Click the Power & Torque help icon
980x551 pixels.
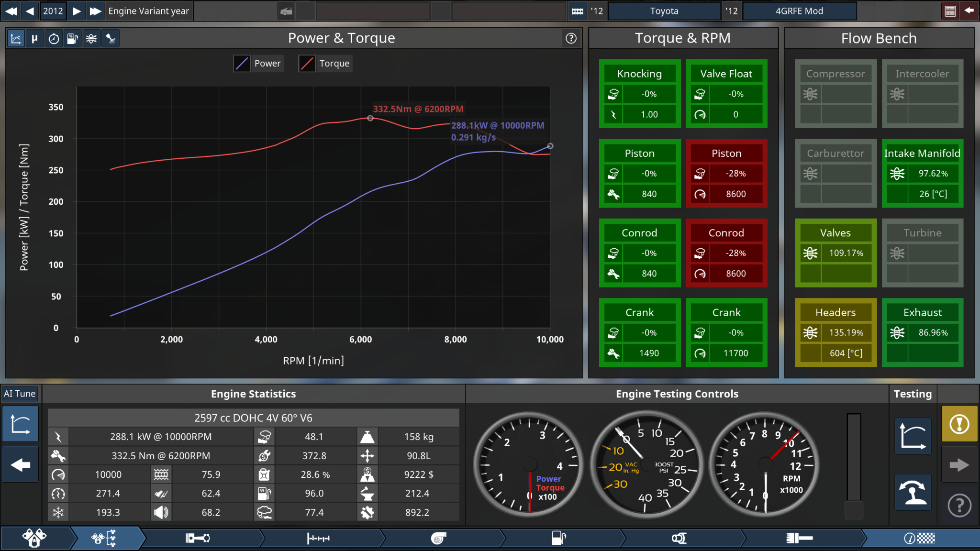click(x=571, y=38)
